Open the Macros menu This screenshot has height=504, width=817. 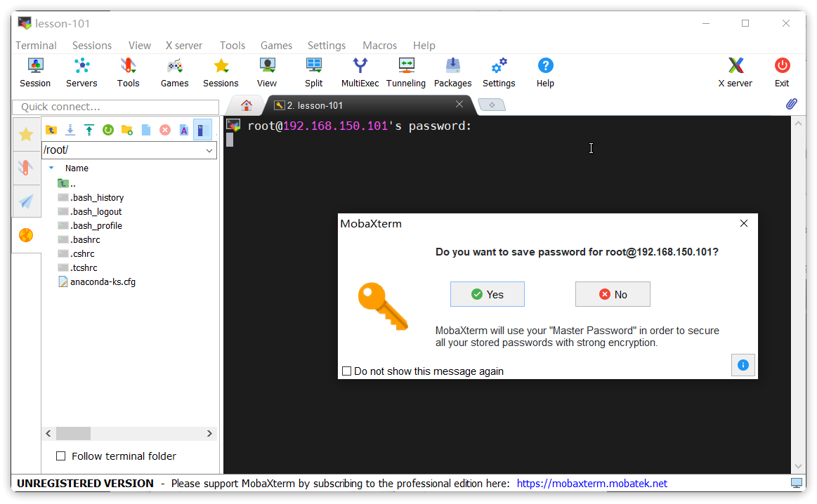(379, 45)
